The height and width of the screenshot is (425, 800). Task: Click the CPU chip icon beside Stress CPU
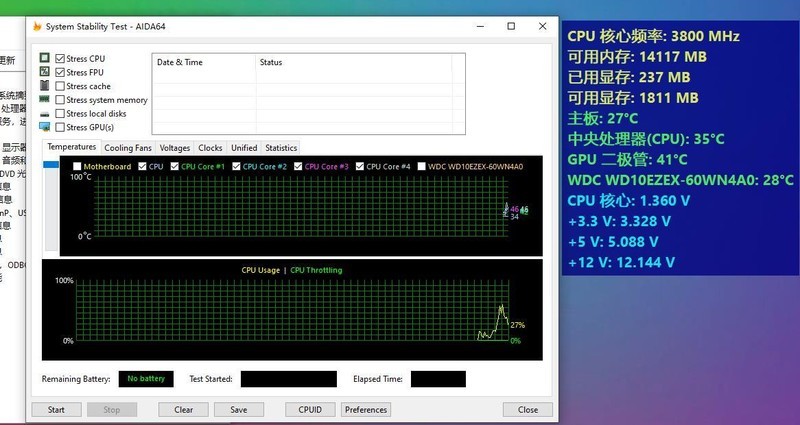tap(44, 58)
